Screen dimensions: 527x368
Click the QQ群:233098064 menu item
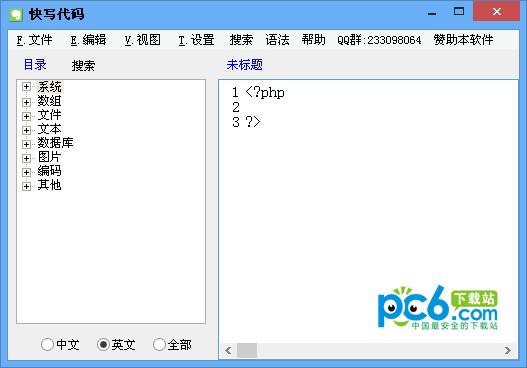click(379, 40)
